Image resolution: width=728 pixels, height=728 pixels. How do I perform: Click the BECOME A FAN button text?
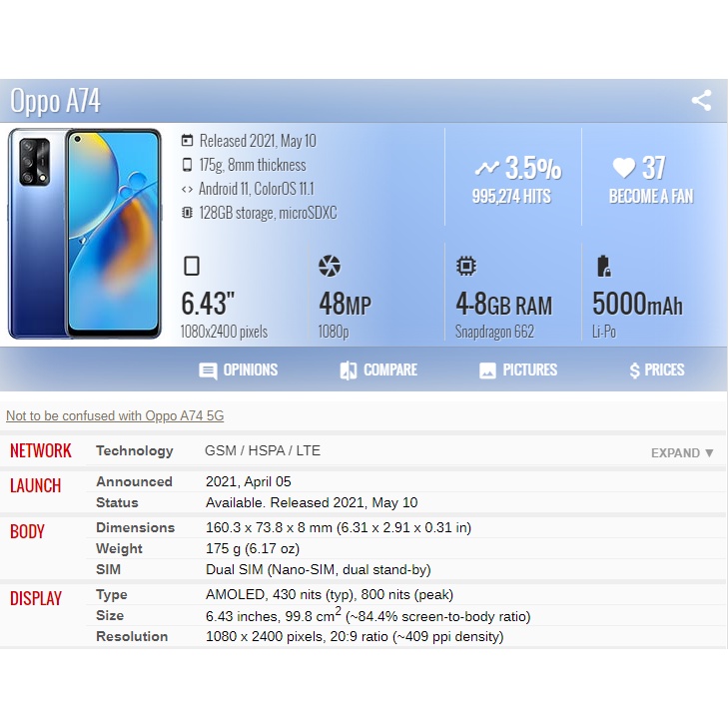651,196
